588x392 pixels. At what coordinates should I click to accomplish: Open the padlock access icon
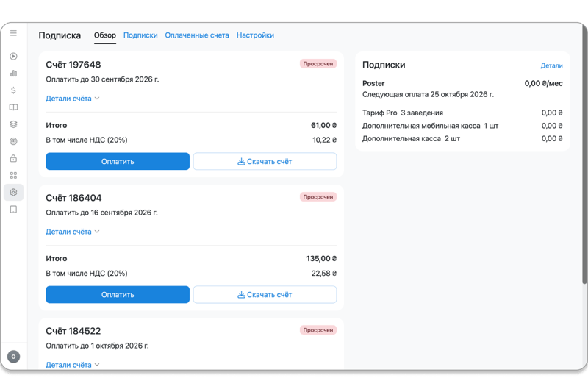click(x=13, y=158)
